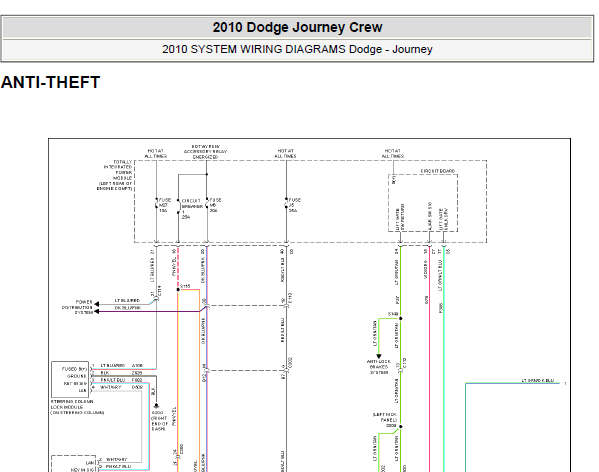Viewport: 599px width, 472px height.
Task: Click the 2010 System Wiring Diagrams subtitle
Action: pos(297,49)
